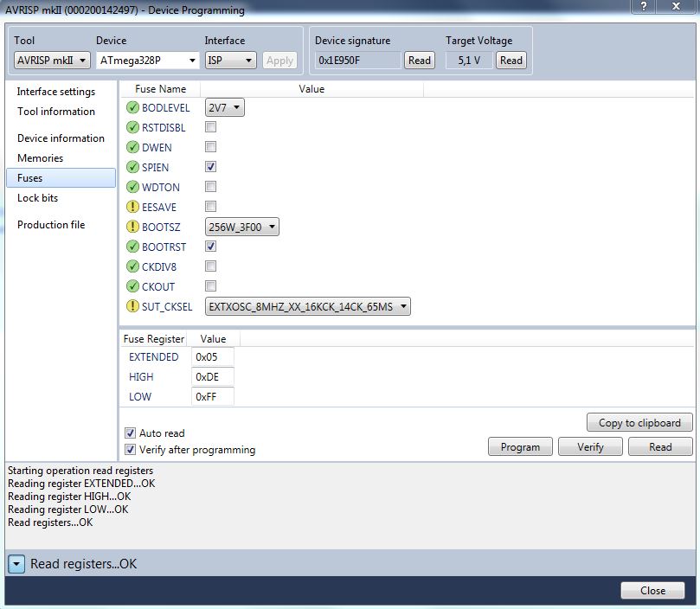Click the yellow warning icon next to SUT_CKSEL
Image resolution: width=700 pixels, height=609 pixels.
click(x=132, y=306)
